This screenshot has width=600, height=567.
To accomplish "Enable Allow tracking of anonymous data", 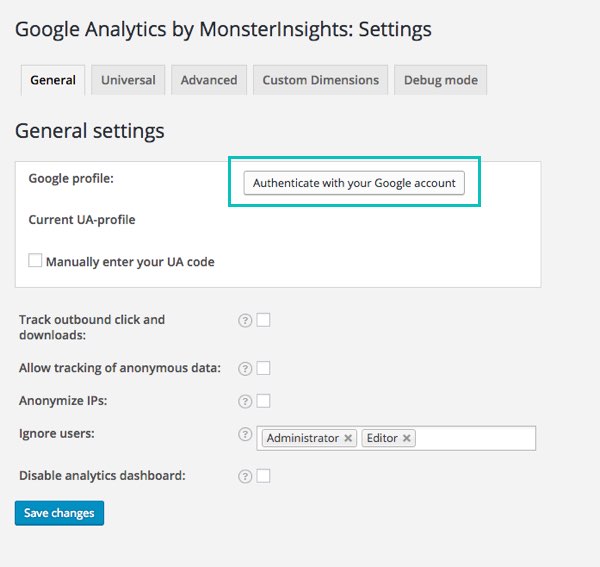I will (x=264, y=368).
